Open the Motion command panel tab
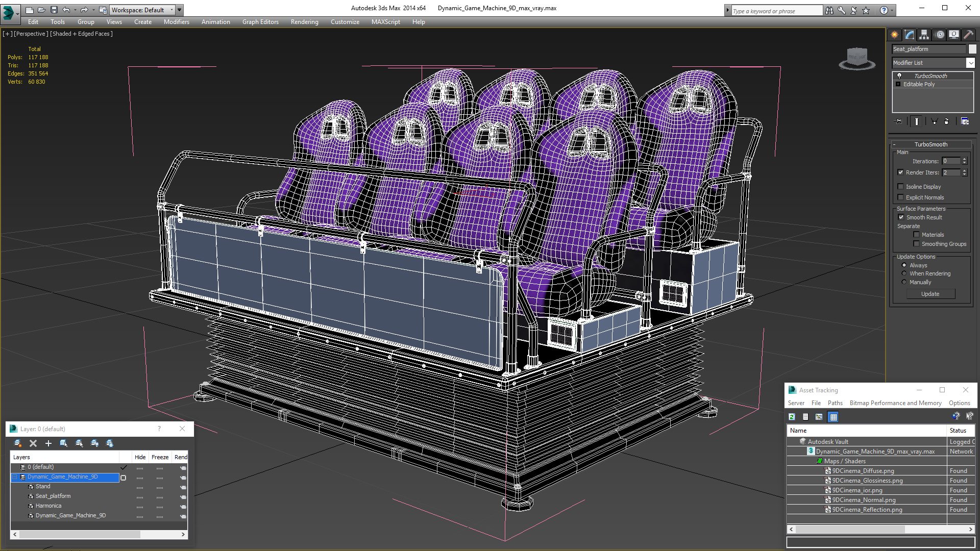 coord(940,35)
